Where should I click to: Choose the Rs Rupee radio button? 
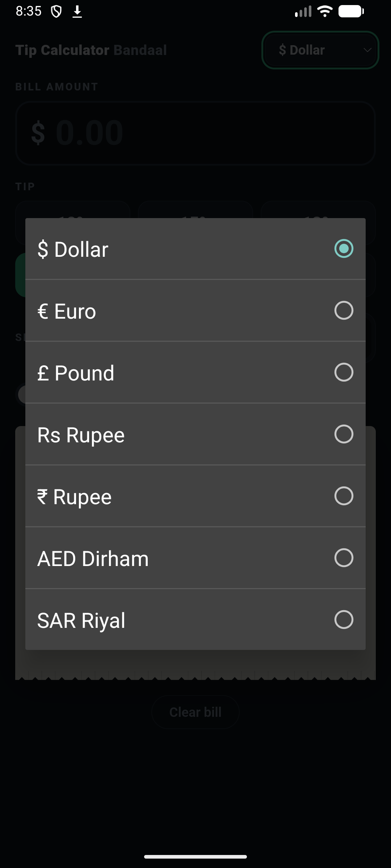(x=344, y=434)
